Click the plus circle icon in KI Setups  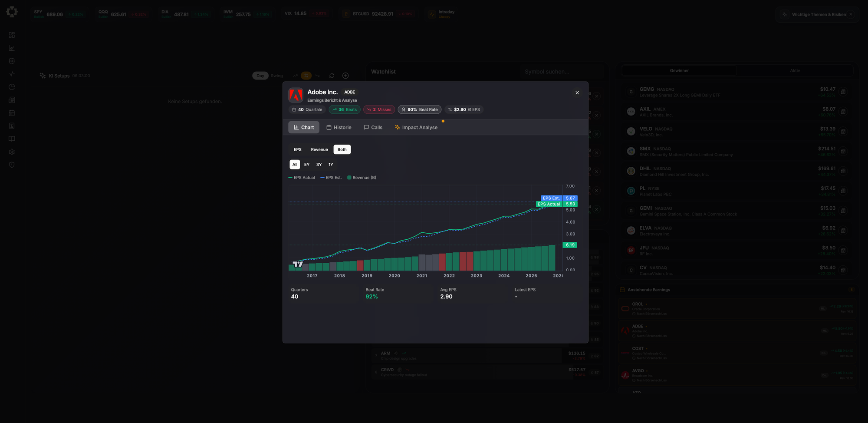pyautogui.click(x=345, y=76)
